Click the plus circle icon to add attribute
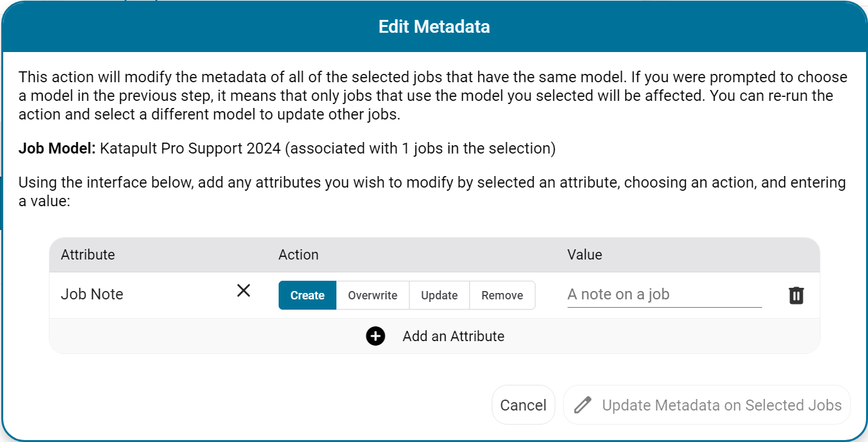 (376, 336)
